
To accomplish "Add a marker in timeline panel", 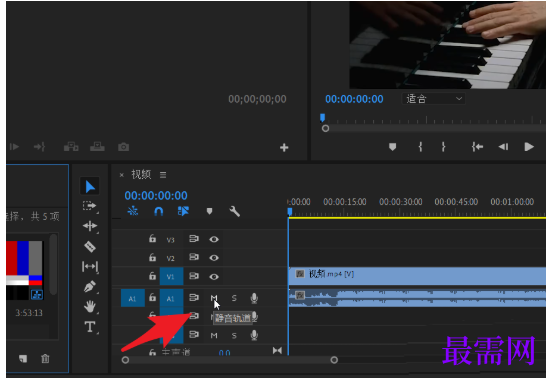I will pyautogui.click(x=210, y=211).
